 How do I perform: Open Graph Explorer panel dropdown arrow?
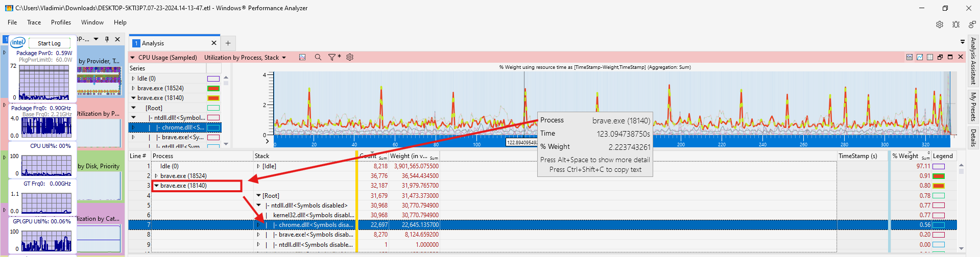[96, 39]
